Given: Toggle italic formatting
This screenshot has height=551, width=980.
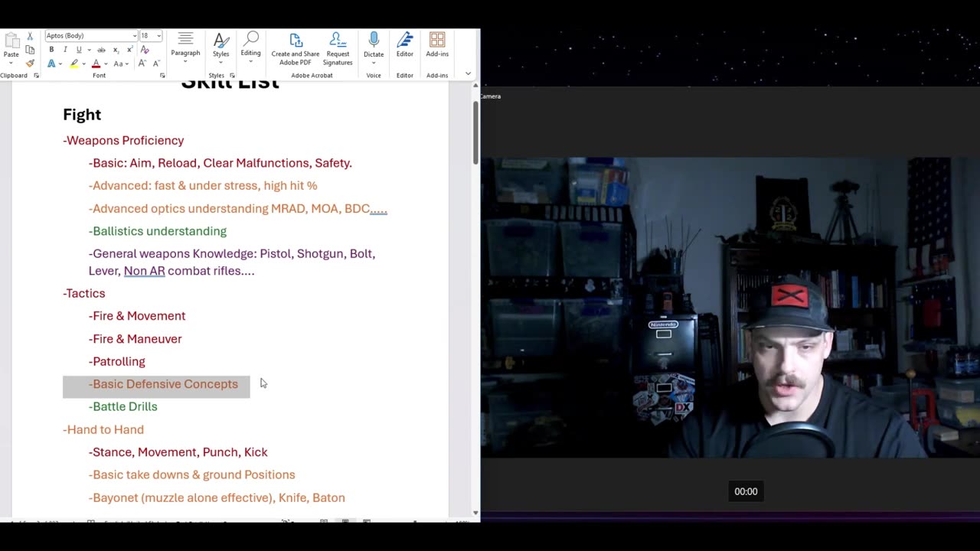Looking at the screenshot, I should [65, 50].
